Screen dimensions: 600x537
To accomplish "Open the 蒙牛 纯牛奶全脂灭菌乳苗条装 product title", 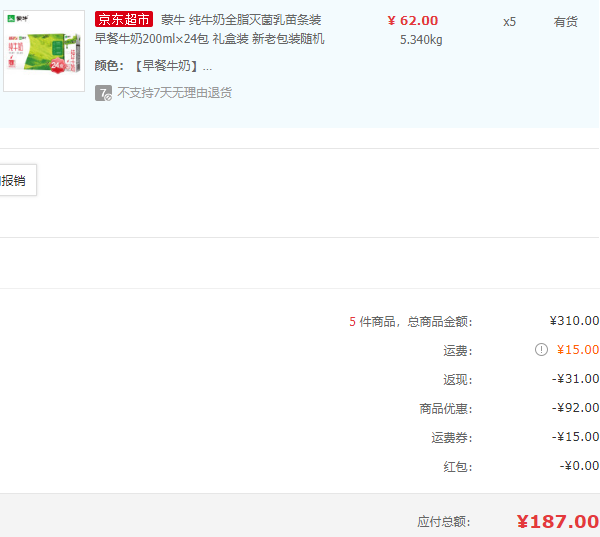I will (x=241, y=20).
